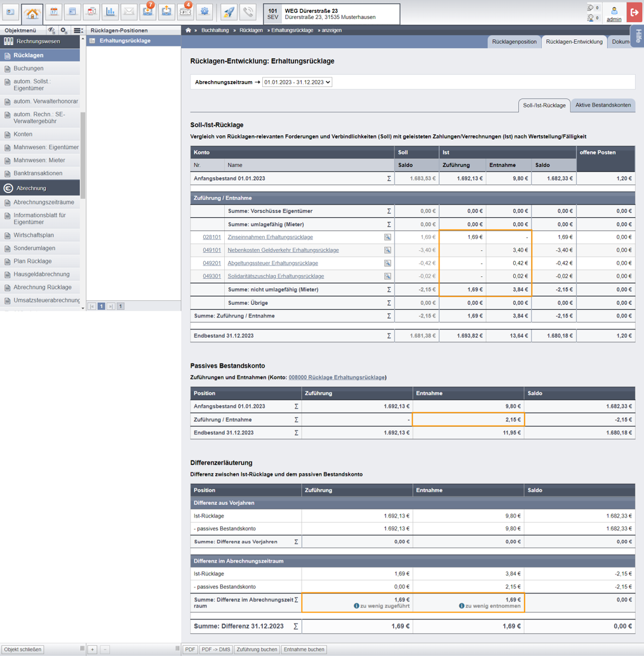Launch the rocket quick-start icon

[229, 11]
